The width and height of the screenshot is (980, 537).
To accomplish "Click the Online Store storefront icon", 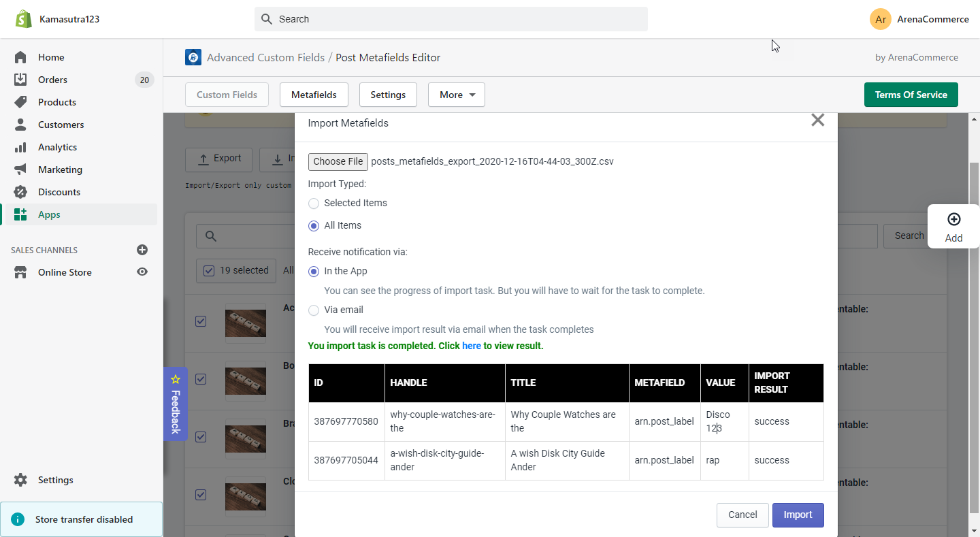I will 20,272.
